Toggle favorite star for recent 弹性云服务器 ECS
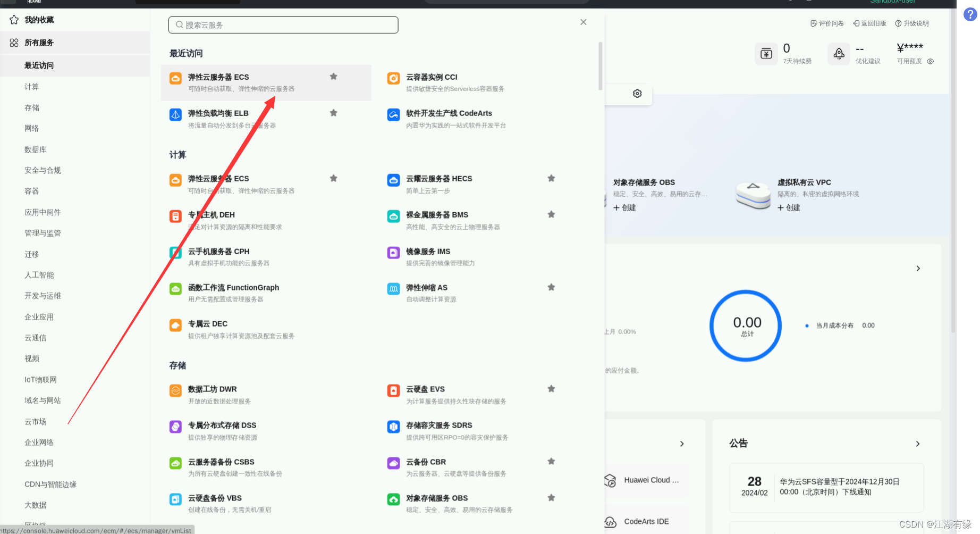 point(334,77)
